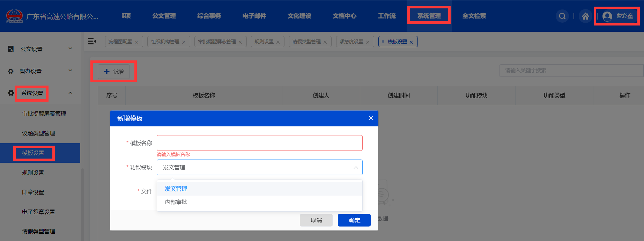Viewport: 644px width, 241px height.
Task: Click the 功能模块 column header
Action: point(476,95)
